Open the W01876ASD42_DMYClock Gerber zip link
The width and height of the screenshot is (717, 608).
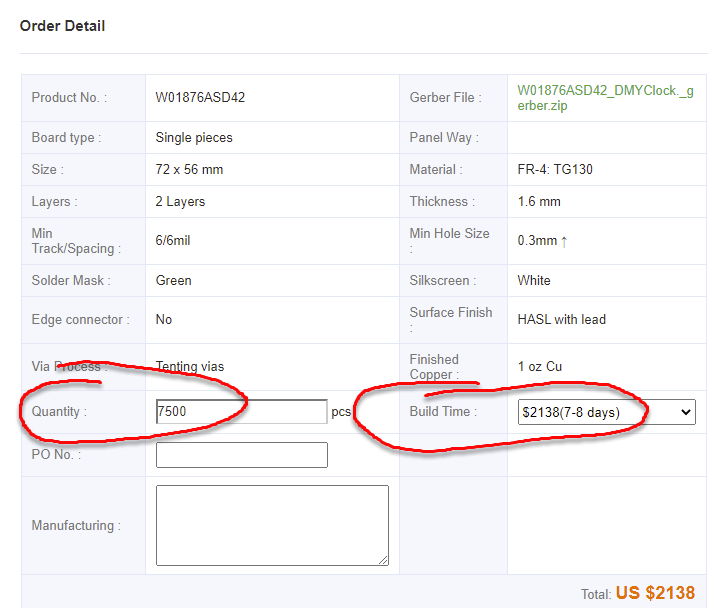[604, 97]
